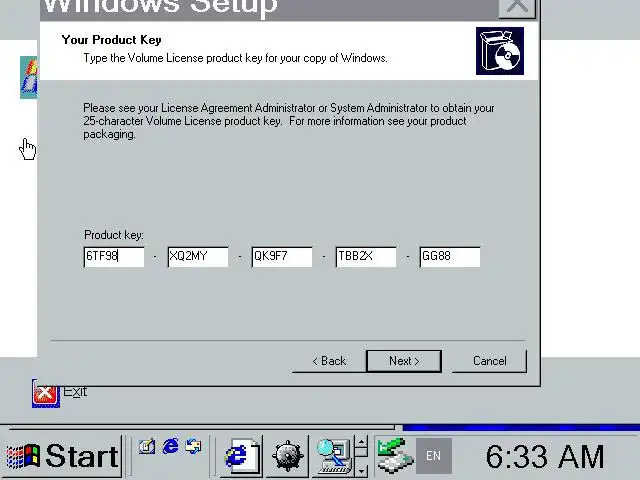Click the red Exit icon
This screenshot has height=480, width=640.
tap(45, 393)
